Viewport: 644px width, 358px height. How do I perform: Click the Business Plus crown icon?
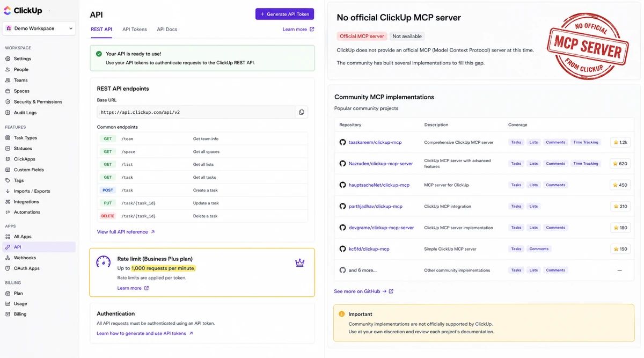pos(299,262)
